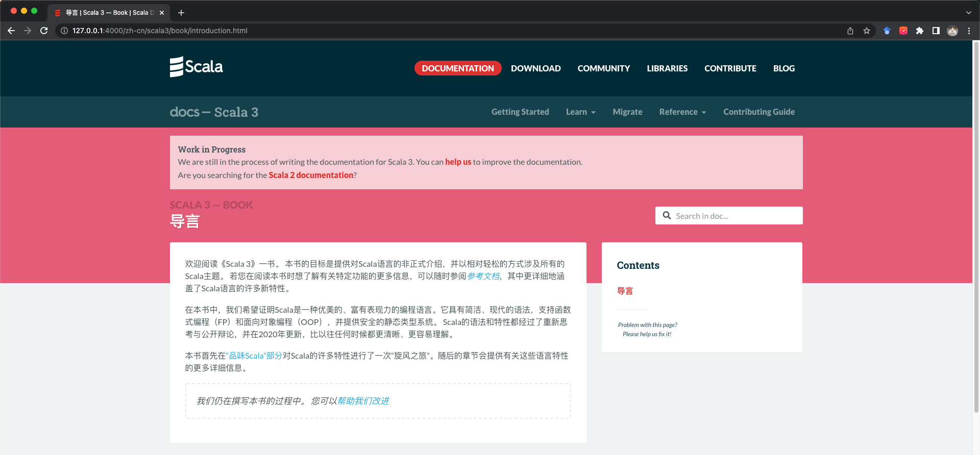Follow the 'help us' link in banner
Viewport: 980px width, 455px height.
[458, 162]
